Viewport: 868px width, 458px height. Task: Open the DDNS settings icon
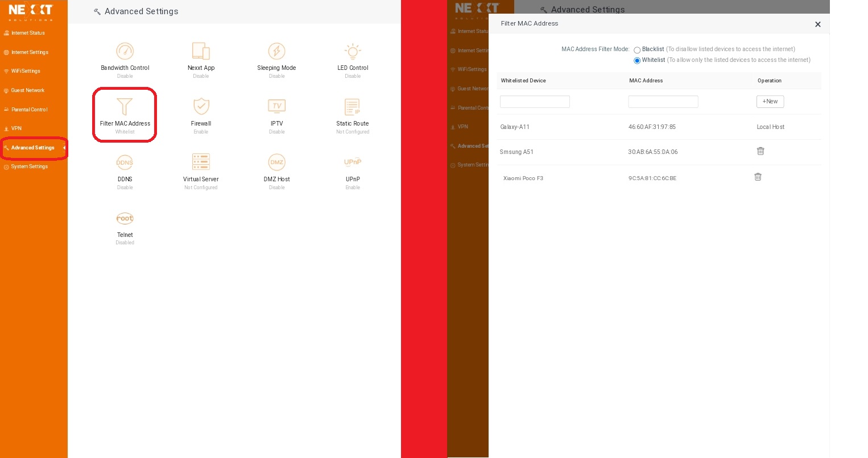tap(125, 163)
